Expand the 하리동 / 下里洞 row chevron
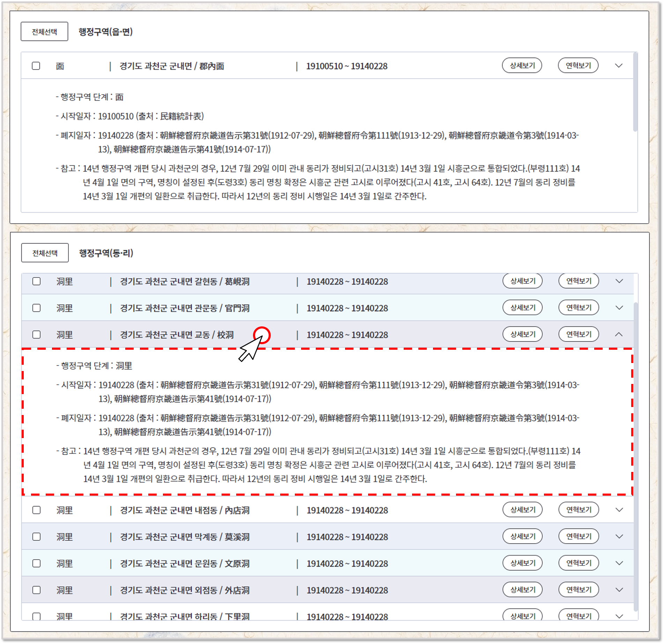The width and height of the screenshot is (664, 644). [619, 617]
